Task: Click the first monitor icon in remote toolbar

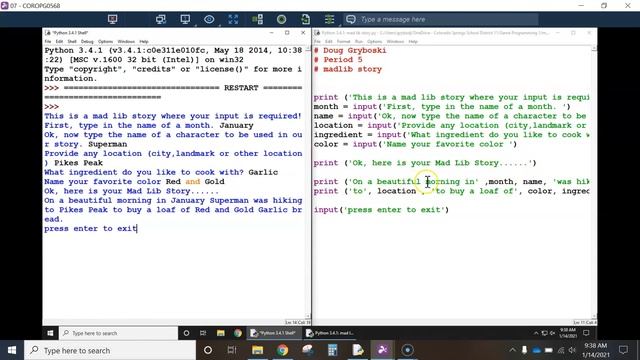Action: pos(112,19)
